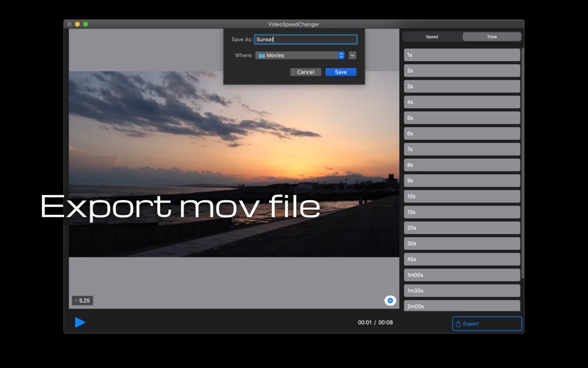588x368 pixels.
Task: Select the 30s duration preset
Action: coord(462,244)
